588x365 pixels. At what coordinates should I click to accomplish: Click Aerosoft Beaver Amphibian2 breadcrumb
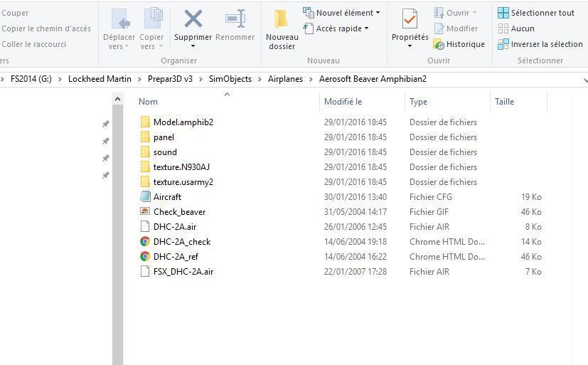click(x=373, y=79)
